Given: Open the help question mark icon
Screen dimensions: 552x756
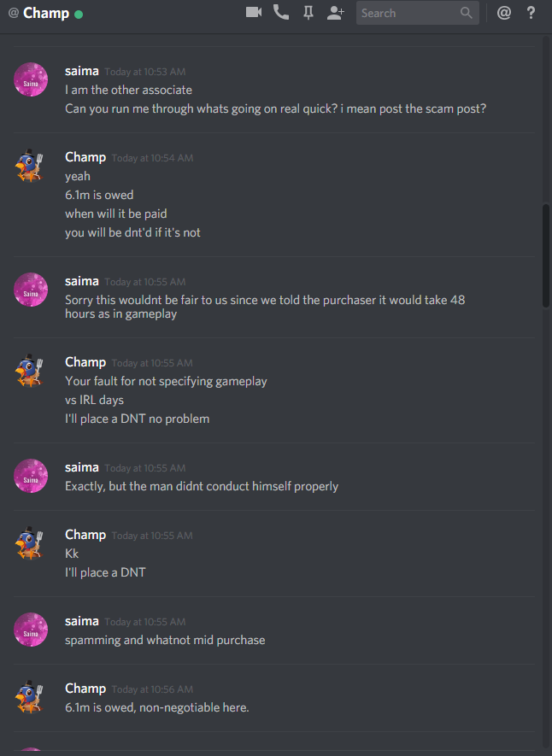Looking at the screenshot, I should [x=531, y=13].
